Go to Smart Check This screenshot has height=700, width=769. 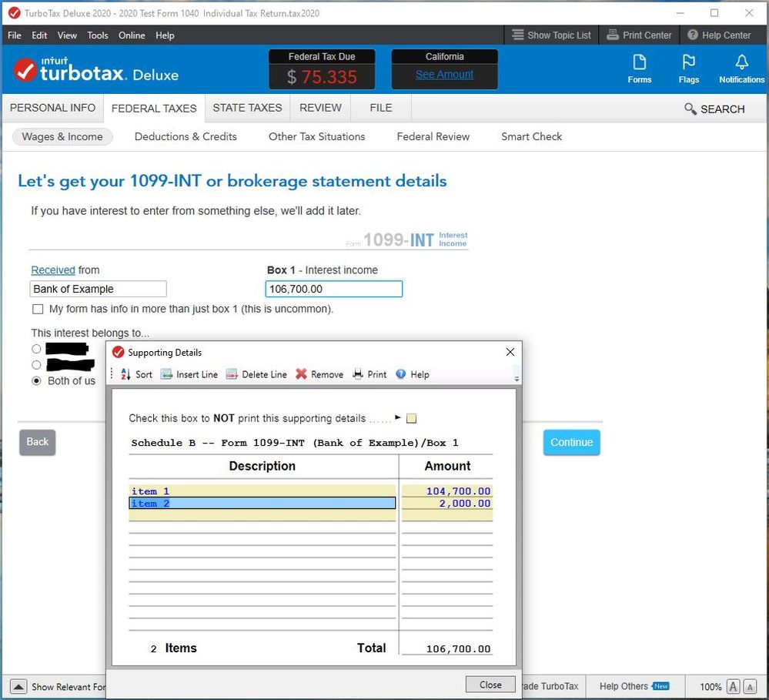pos(532,136)
